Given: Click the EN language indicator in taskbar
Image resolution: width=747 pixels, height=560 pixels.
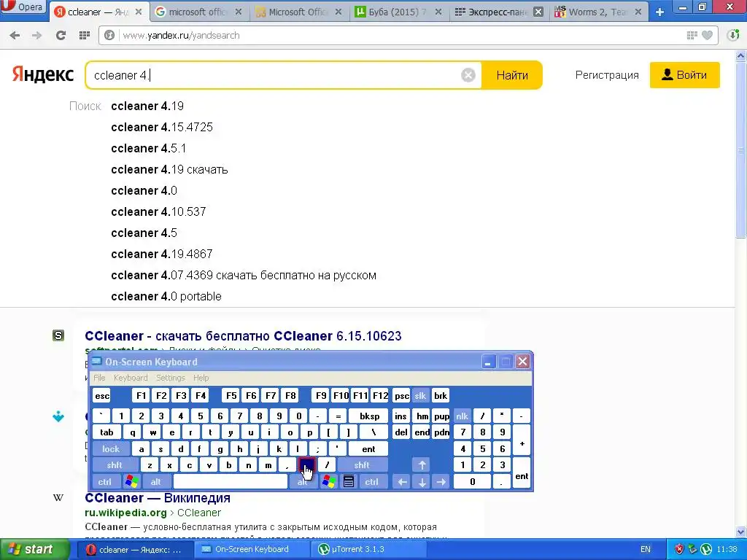Looking at the screenshot, I should pos(646,550).
